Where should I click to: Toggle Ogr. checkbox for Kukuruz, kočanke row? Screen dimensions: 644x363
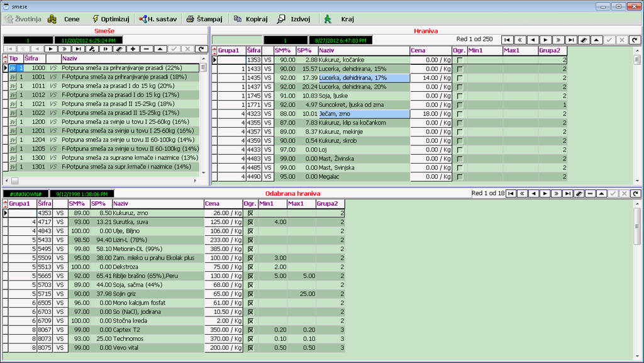[459, 60]
